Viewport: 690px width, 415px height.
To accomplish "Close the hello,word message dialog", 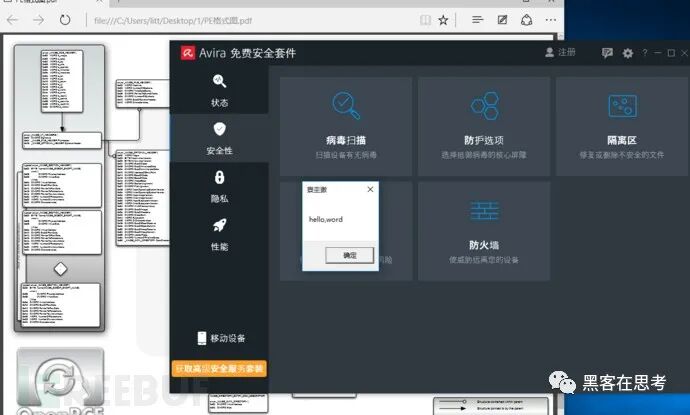I will click(370, 189).
